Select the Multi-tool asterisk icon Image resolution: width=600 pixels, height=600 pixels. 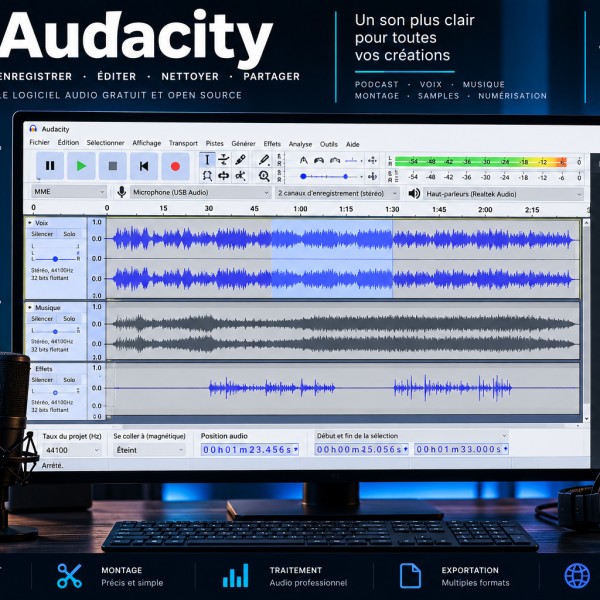tap(240, 176)
